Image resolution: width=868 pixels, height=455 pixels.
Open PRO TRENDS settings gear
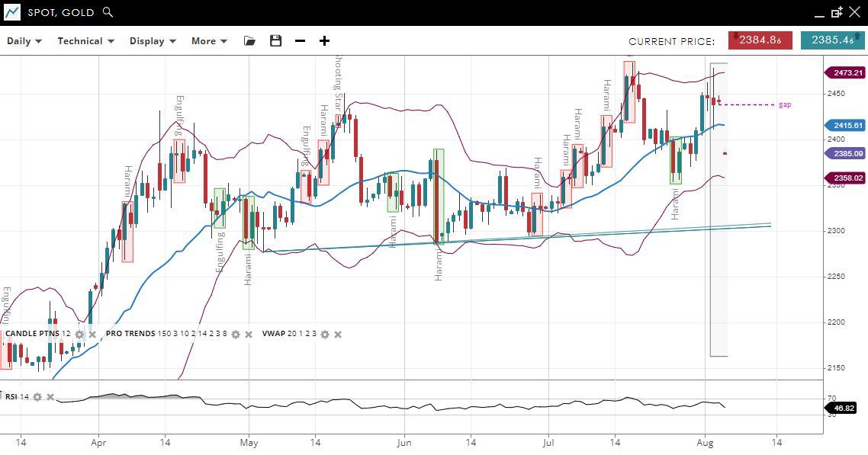(x=236, y=335)
